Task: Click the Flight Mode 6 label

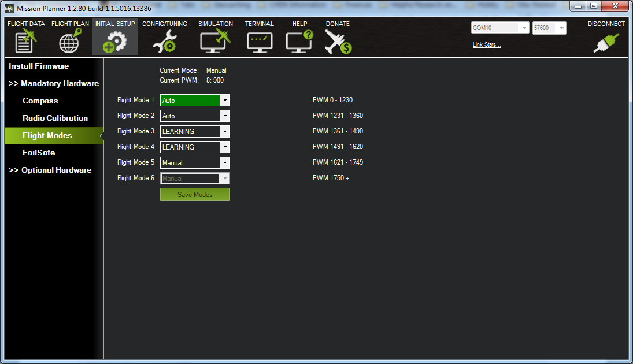Action: [x=136, y=178]
